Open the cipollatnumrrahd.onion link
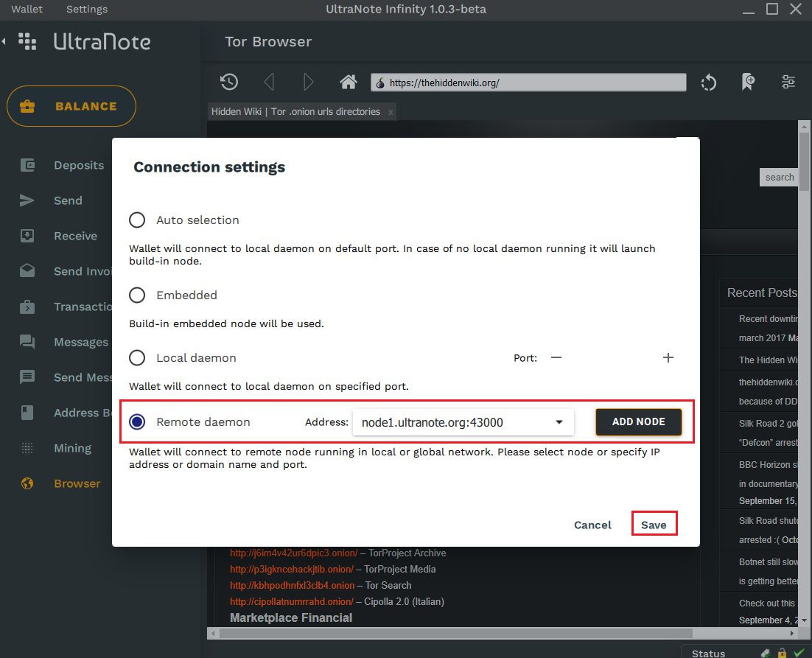 coord(292,601)
